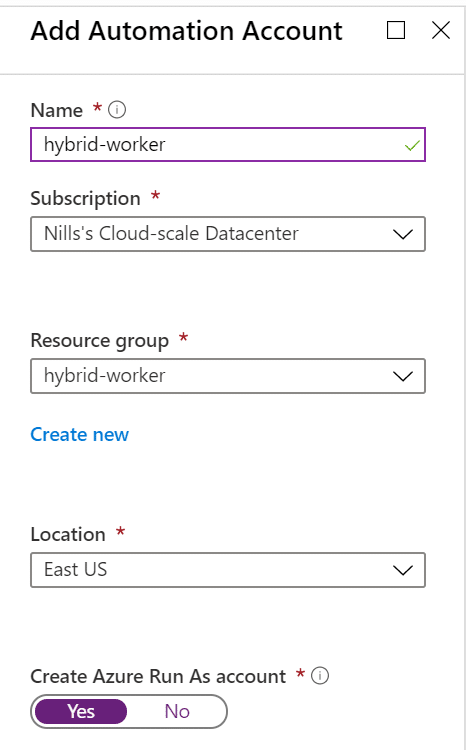Click the Create new resource group link
The width and height of the screenshot is (466, 750).
pyautogui.click(x=79, y=434)
